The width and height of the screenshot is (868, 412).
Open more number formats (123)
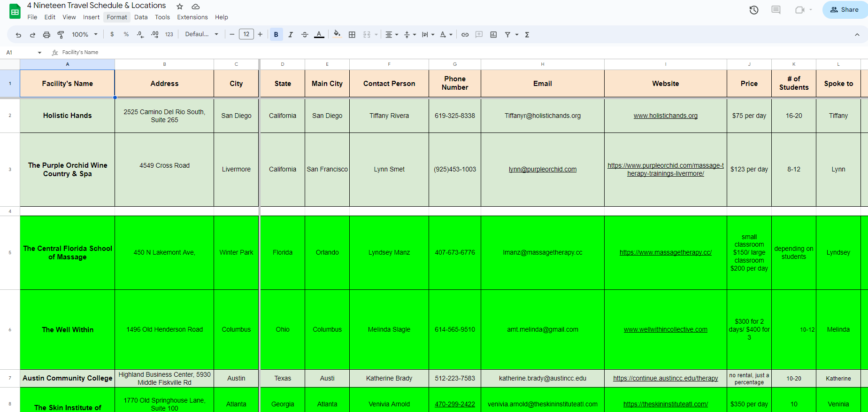click(x=169, y=34)
